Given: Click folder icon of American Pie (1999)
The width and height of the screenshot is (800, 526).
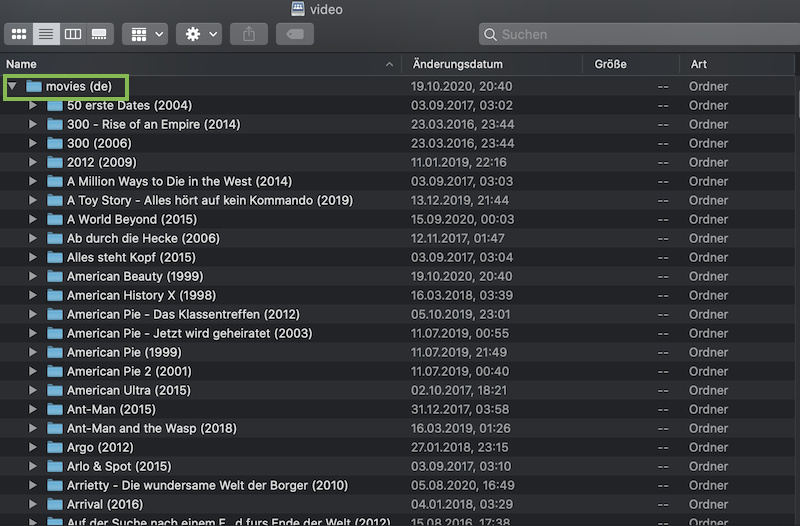Looking at the screenshot, I should pos(55,352).
